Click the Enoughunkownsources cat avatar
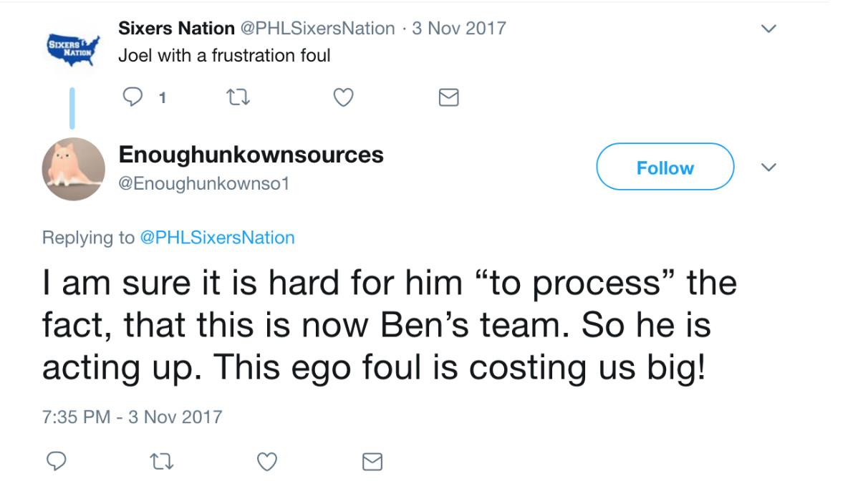Viewport: 858px width, 504px height. [73, 169]
